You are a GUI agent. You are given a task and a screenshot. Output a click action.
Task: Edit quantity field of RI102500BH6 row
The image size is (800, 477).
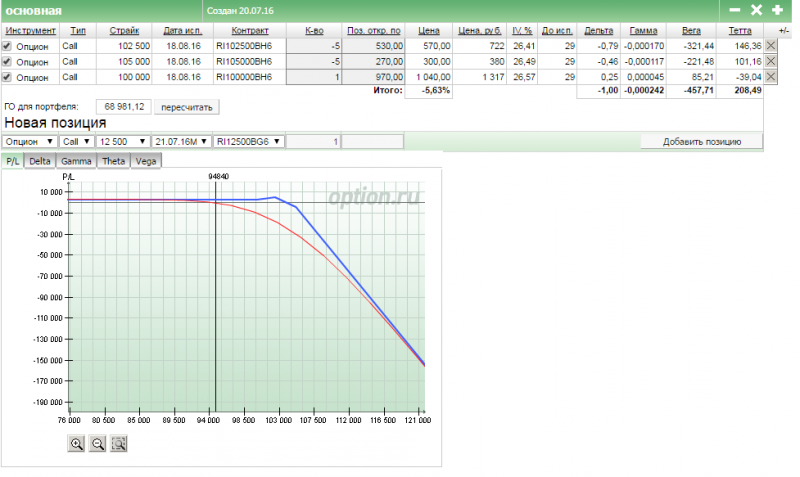click(x=314, y=46)
